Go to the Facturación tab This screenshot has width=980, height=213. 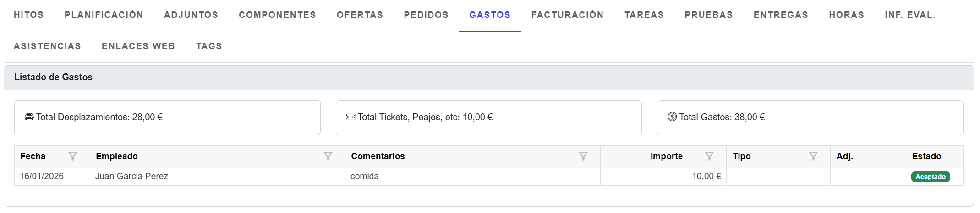click(x=568, y=15)
